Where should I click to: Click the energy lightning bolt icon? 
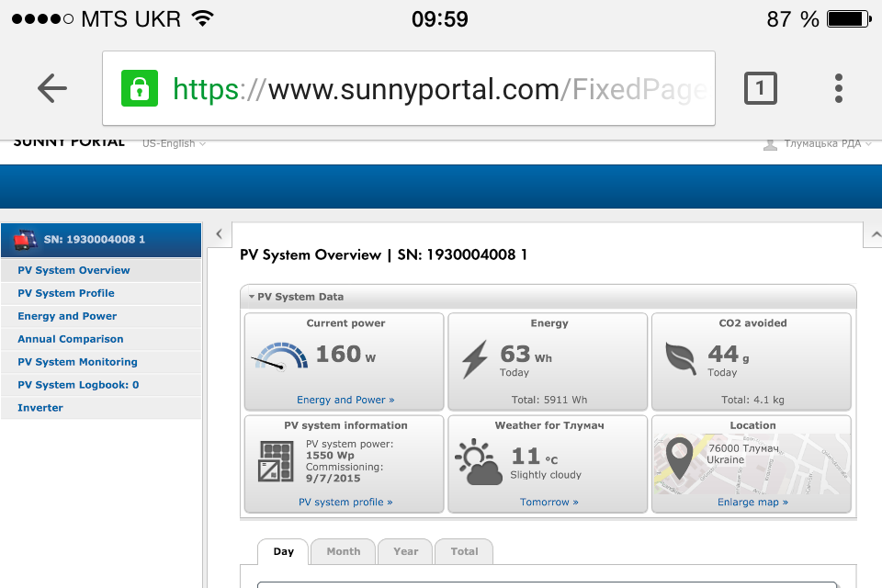click(474, 359)
